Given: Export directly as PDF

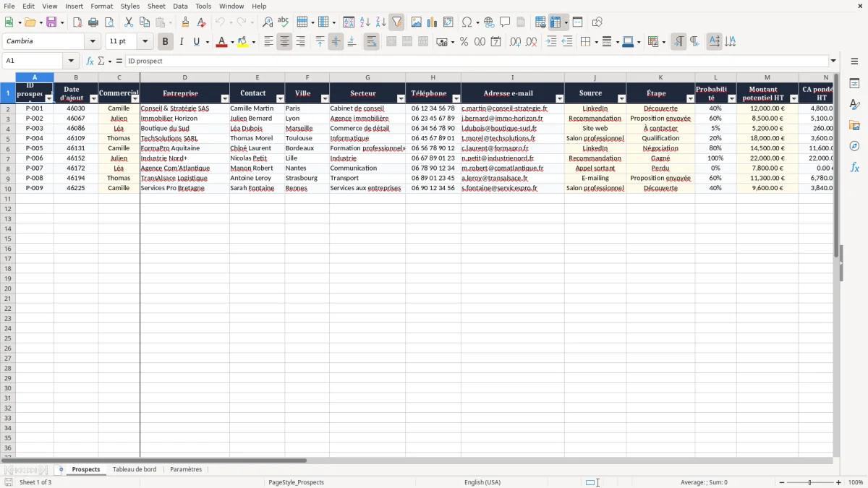Looking at the screenshot, I should point(77,22).
